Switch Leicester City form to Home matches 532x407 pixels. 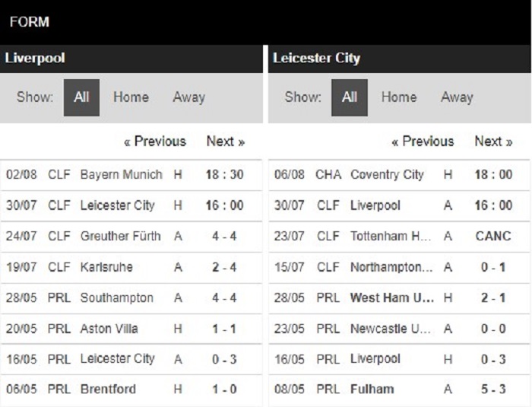399,97
